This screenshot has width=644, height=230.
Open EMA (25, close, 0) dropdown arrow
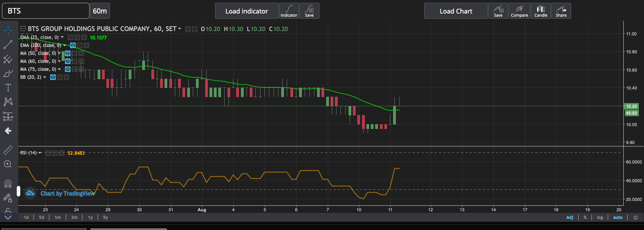pos(62,37)
